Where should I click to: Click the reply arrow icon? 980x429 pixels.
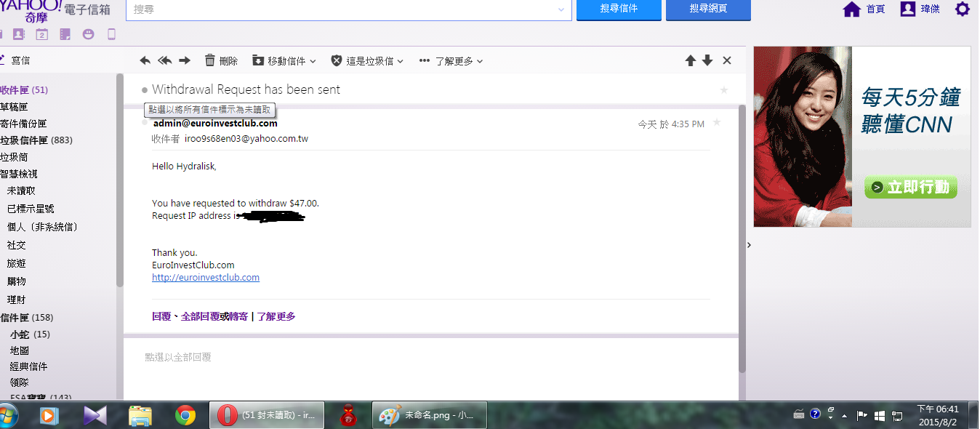145,61
